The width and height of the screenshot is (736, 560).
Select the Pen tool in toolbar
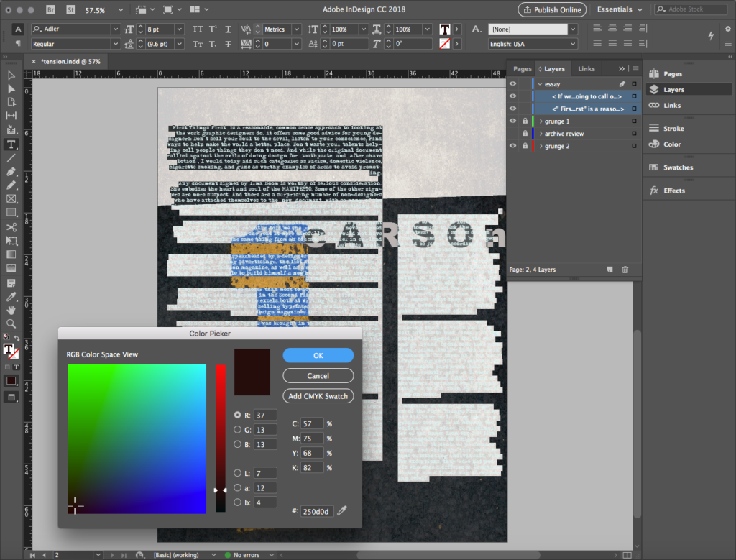(11, 172)
